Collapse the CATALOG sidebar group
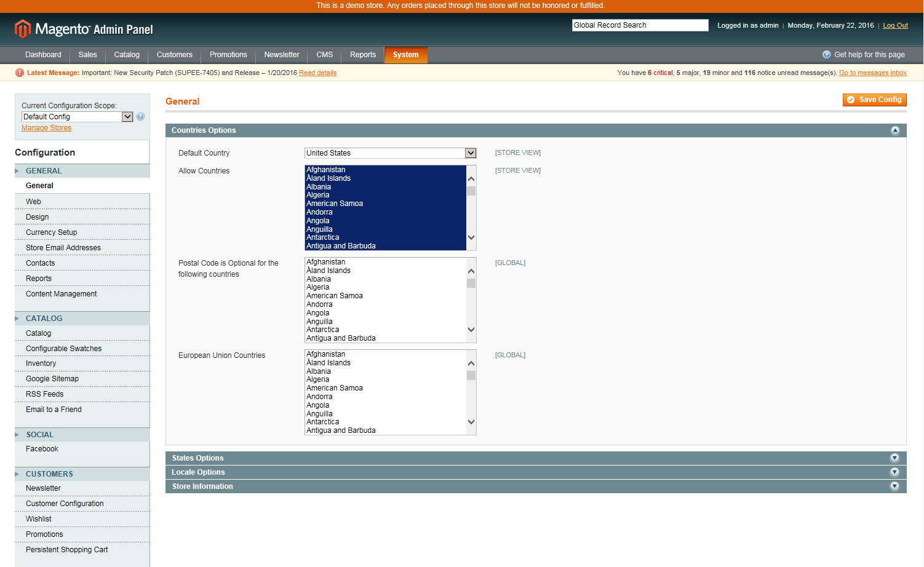The width and height of the screenshot is (924, 567). 82,319
